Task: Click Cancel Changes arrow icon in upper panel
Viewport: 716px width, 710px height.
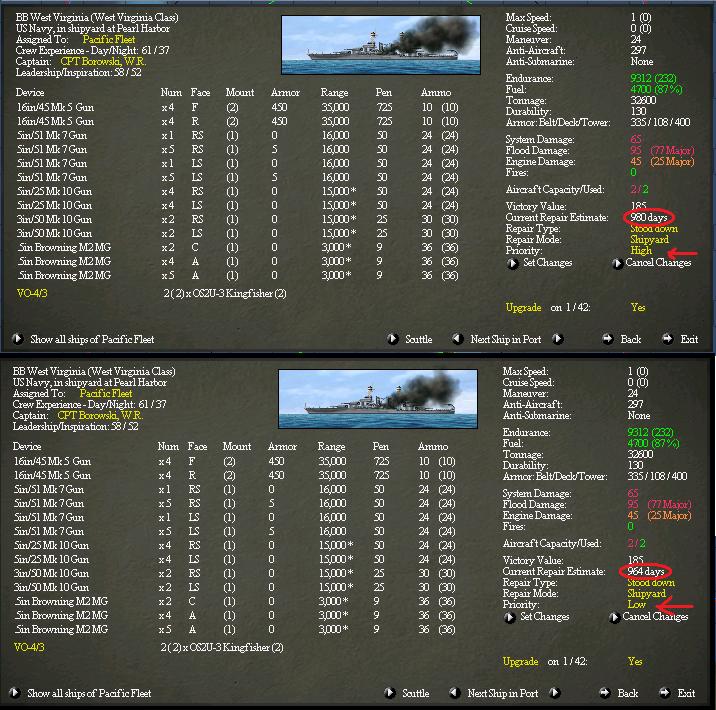Action: 617,263
